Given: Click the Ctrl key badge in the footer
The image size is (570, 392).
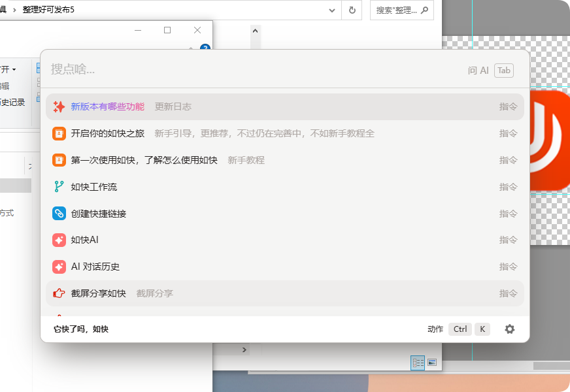Looking at the screenshot, I should tap(460, 329).
